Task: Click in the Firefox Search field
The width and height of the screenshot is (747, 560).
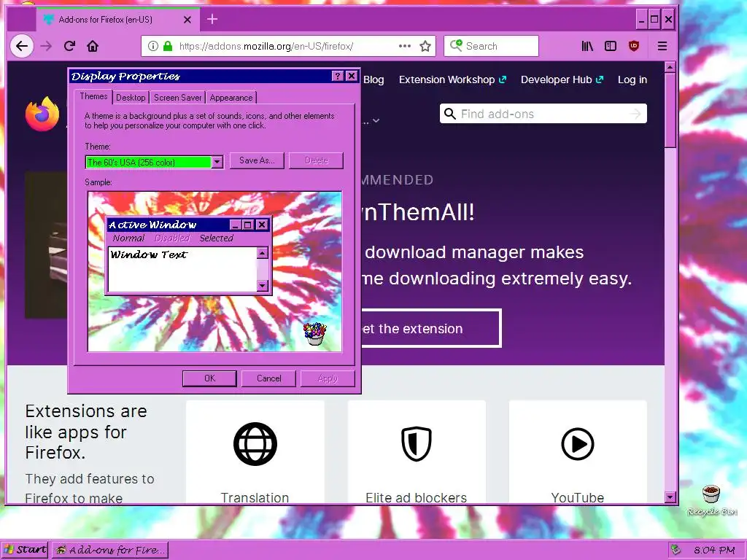Action: coord(491,46)
